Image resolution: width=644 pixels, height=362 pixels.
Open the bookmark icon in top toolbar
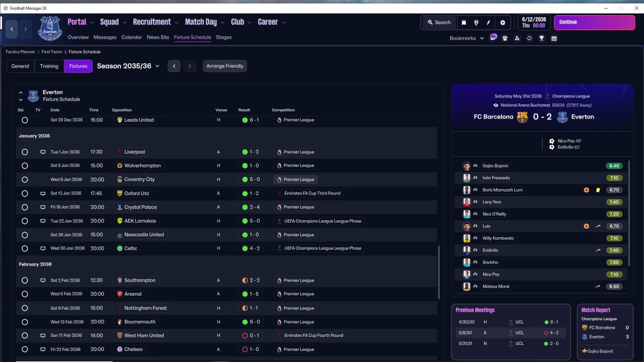coord(463,23)
